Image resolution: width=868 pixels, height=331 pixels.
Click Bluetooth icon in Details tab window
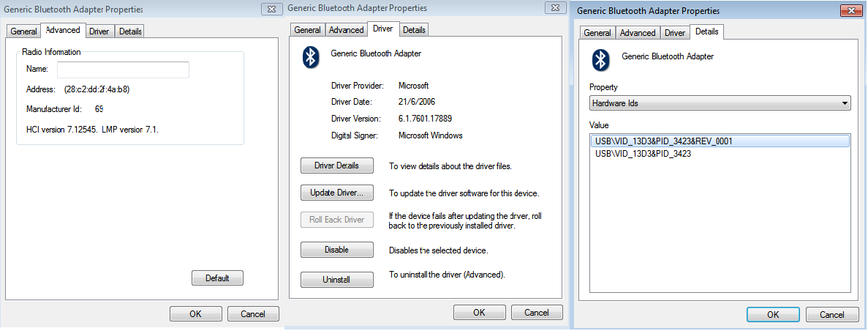[600, 60]
